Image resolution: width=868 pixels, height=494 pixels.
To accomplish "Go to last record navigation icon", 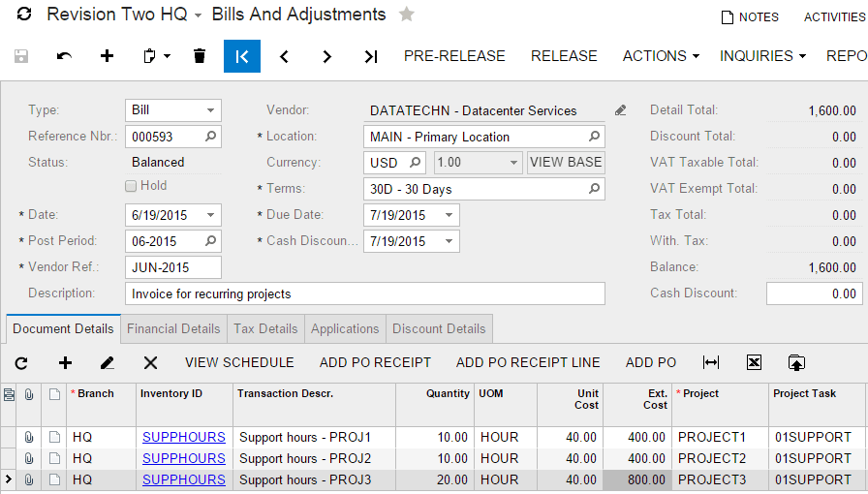I will (x=370, y=56).
